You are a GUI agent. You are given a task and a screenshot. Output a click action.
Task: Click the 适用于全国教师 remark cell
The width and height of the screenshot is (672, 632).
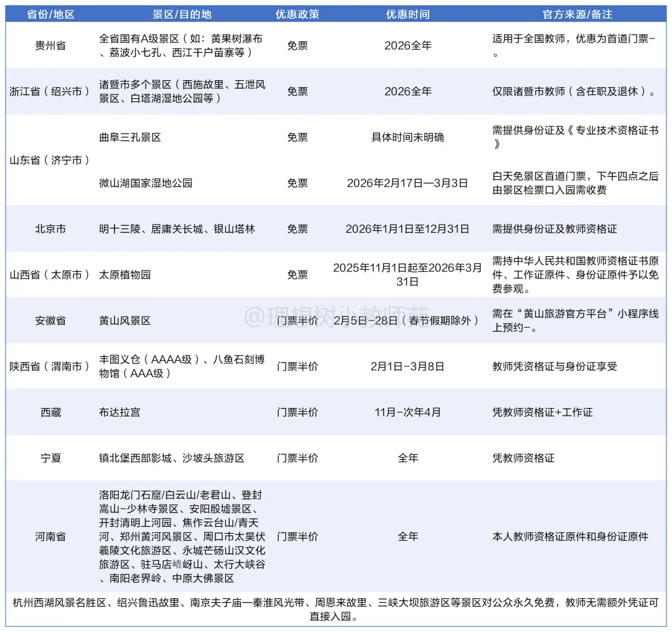(574, 45)
